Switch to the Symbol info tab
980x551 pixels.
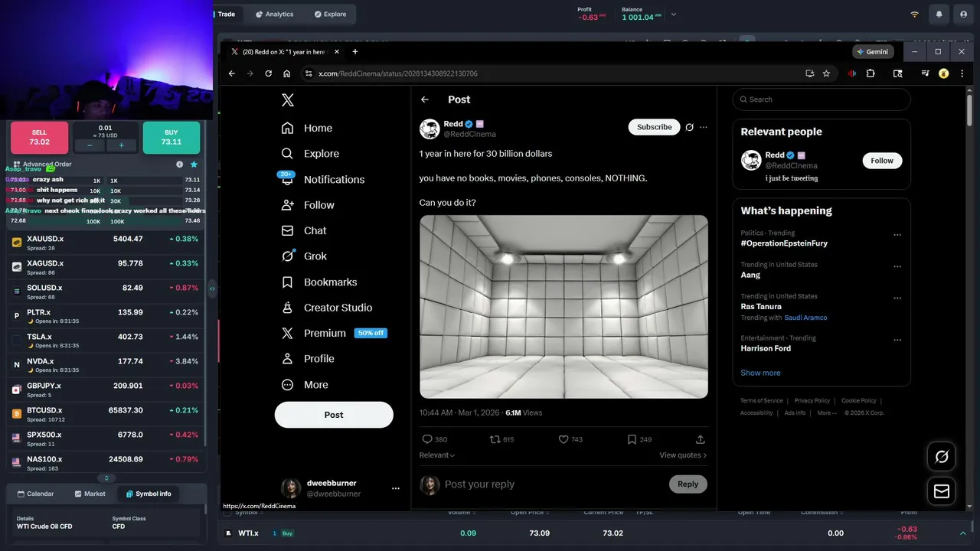tap(149, 494)
